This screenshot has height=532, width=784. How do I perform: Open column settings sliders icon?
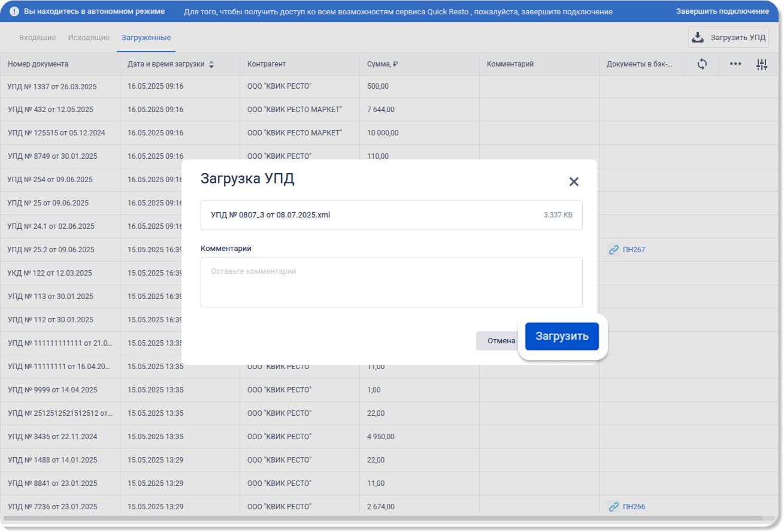tap(761, 65)
